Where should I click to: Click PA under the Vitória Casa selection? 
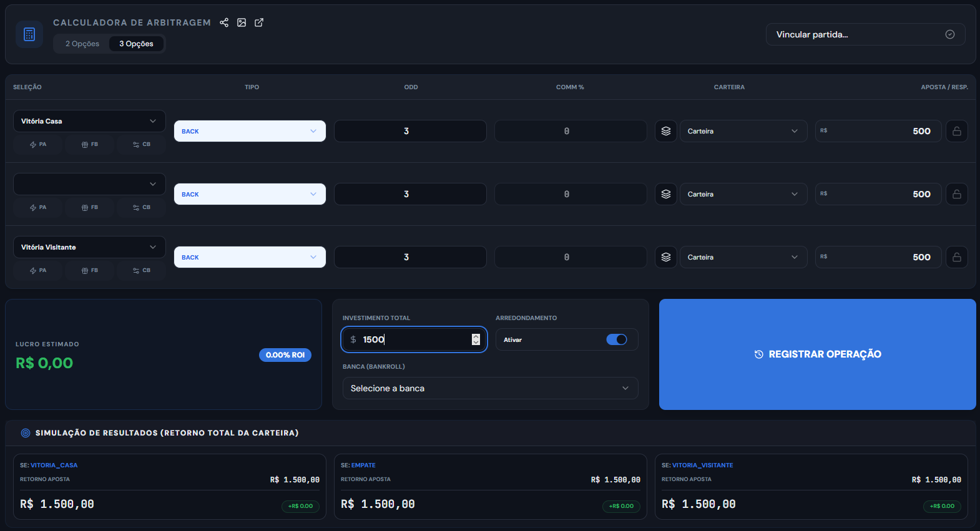pyautogui.click(x=38, y=144)
